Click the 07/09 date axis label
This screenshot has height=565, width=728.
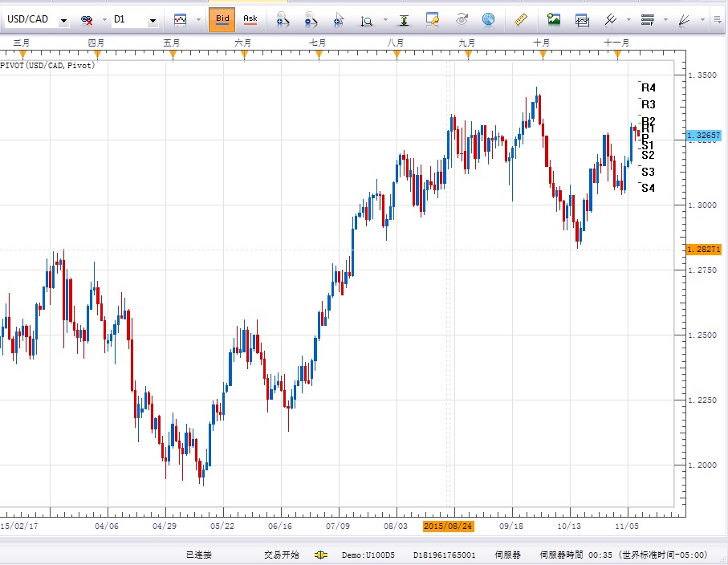click(x=338, y=526)
